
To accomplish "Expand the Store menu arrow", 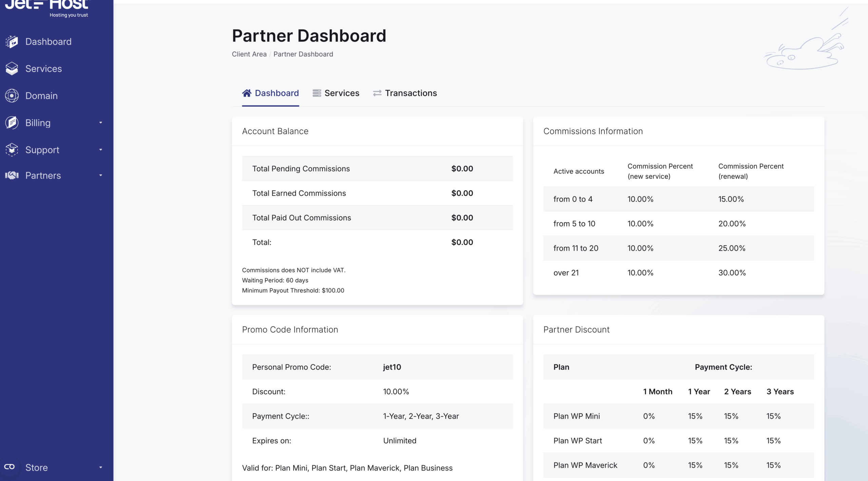I will (101, 467).
